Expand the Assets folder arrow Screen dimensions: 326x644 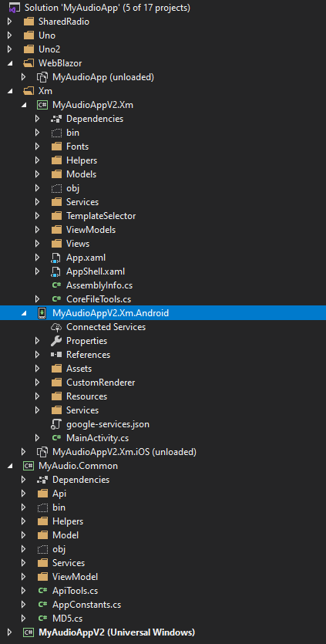[37, 369]
